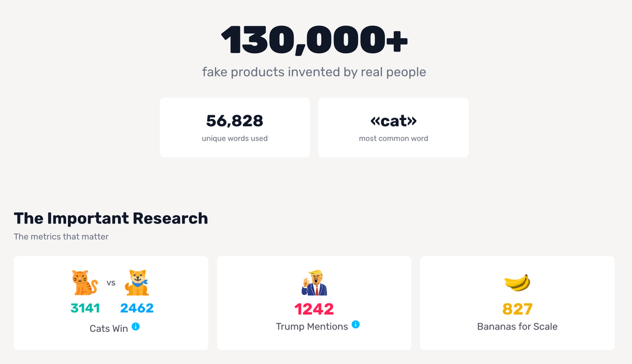
Task: Click the banana emoji icon
Action: (517, 283)
